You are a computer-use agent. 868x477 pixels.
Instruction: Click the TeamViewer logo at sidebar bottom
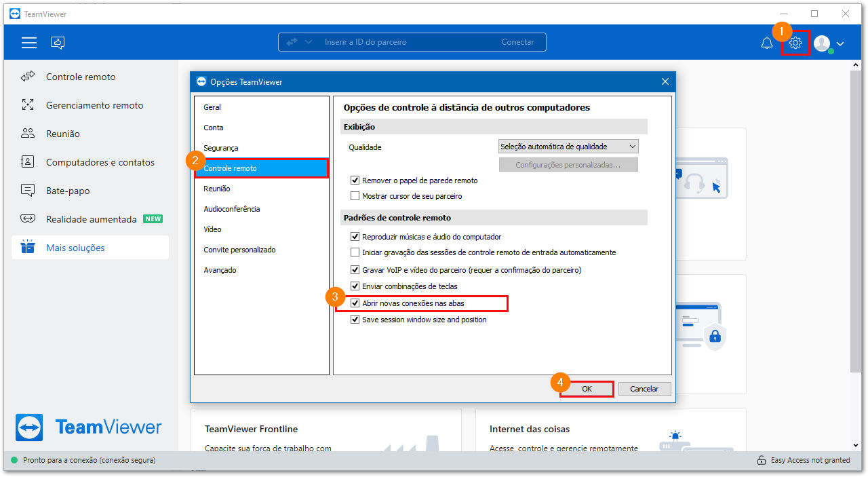89,427
